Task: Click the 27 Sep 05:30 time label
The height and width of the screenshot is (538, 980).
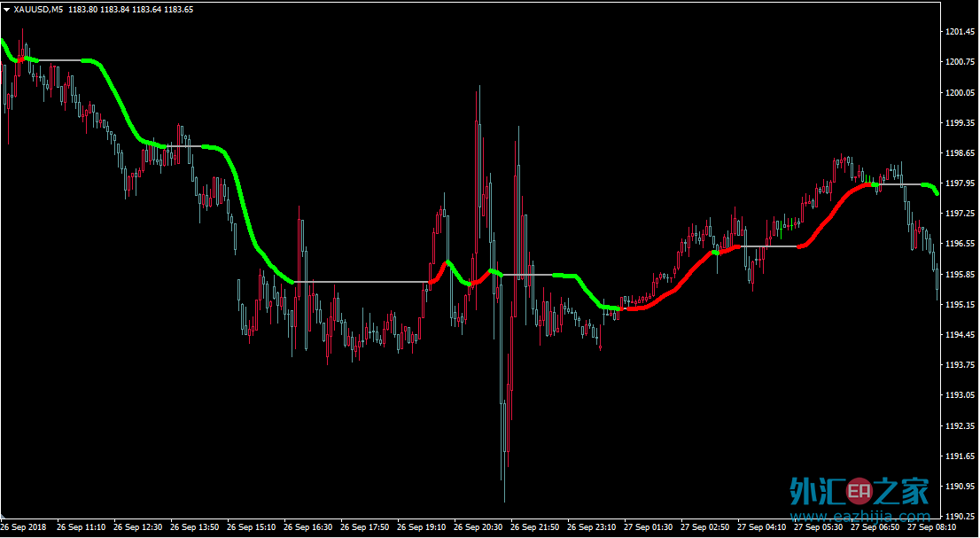Action: [x=819, y=527]
